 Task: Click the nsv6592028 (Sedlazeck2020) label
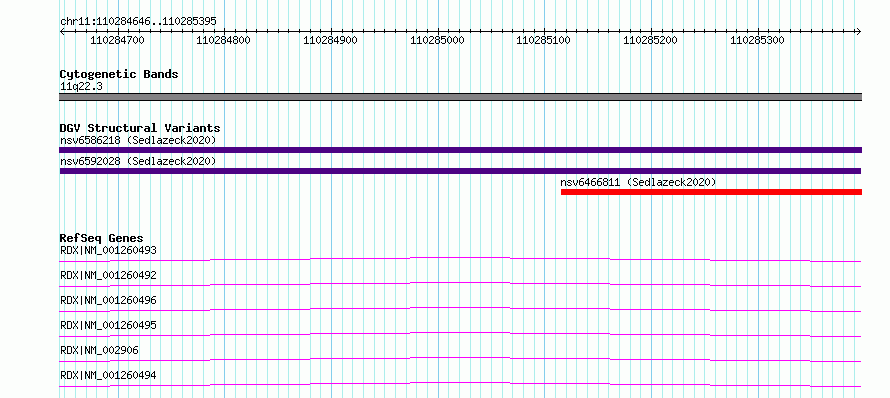pyautogui.click(x=138, y=161)
